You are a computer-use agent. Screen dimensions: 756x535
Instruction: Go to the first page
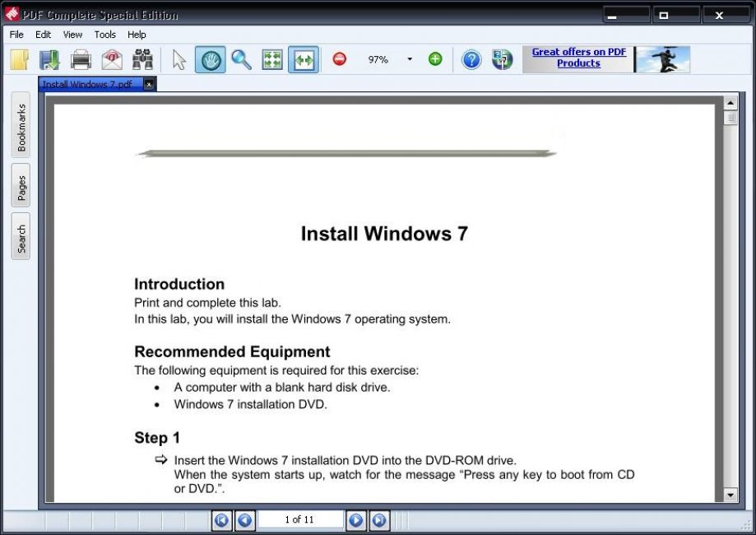click(222, 520)
